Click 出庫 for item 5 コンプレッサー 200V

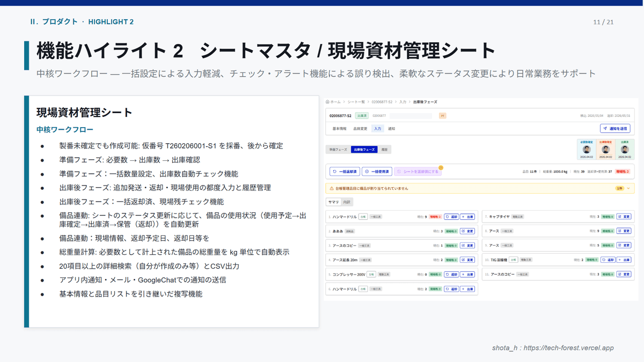tap(467, 275)
